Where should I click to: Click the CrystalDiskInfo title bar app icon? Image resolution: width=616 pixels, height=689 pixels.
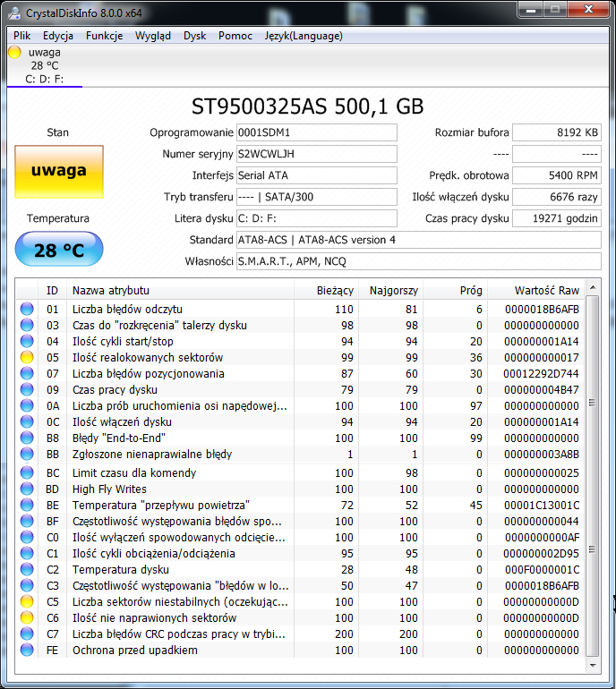pos(14,13)
